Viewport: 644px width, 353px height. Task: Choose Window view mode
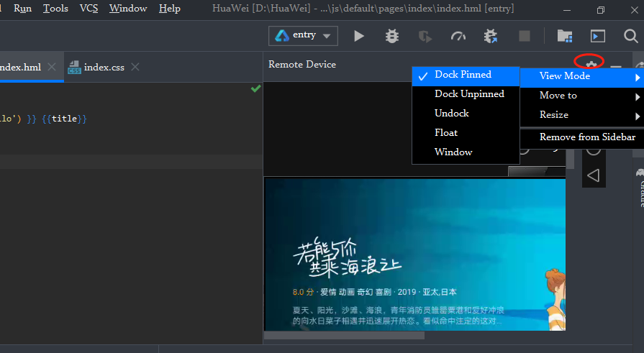(466, 152)
